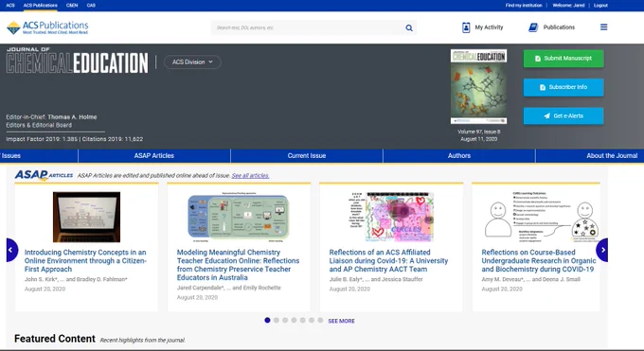Go to next ASAP articles with right arrow
Image resolution: width=644 pixels, height=351 pixels.
pyautogui.click(x=602, y=250)
